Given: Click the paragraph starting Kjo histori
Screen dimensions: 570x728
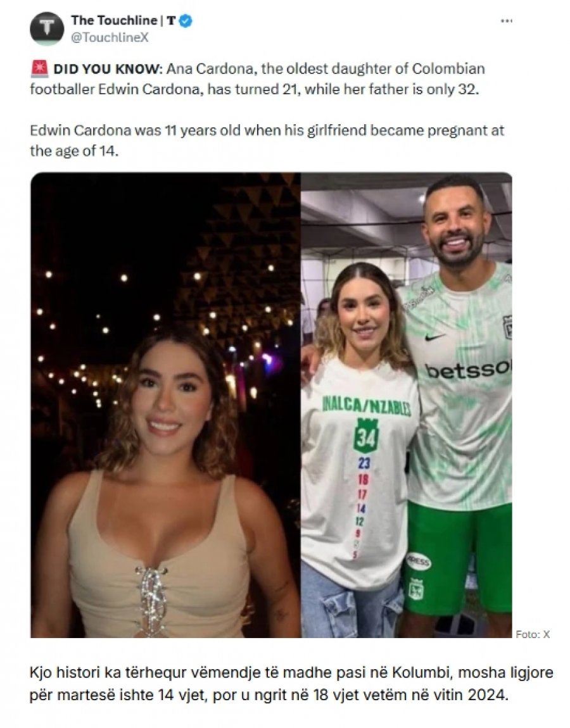Looking at the screenshot, I should (x=291, y=684).
